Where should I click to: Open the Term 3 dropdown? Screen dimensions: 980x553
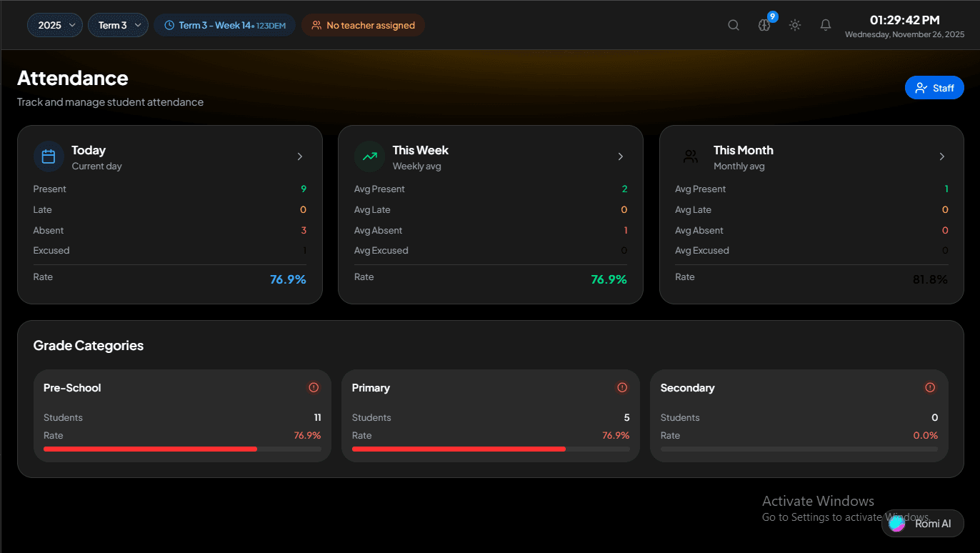(118, 24)
